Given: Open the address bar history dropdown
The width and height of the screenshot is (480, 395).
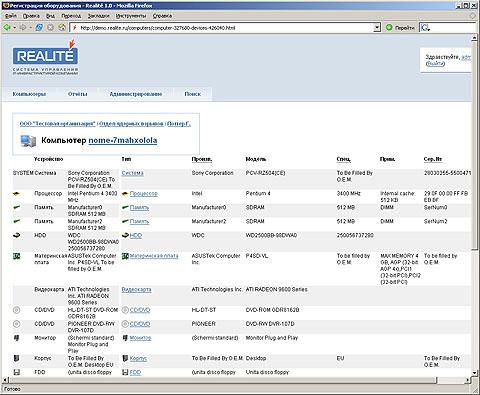Looking at the screenshot, I should point(377,28).
